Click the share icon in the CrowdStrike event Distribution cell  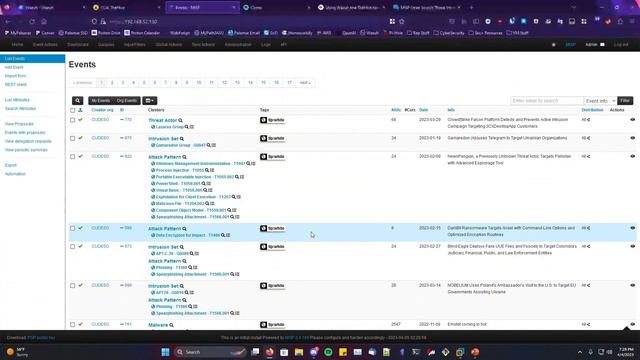pos(588,120)
